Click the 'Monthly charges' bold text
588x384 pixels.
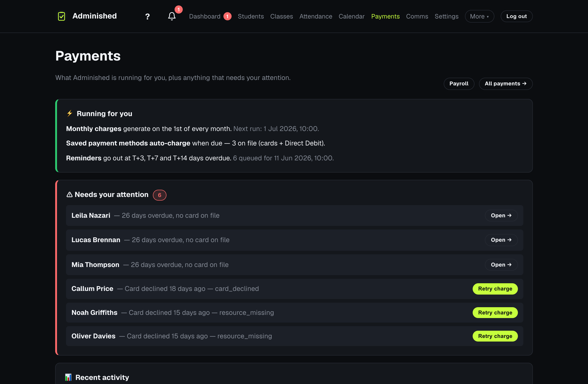point(94,129)
